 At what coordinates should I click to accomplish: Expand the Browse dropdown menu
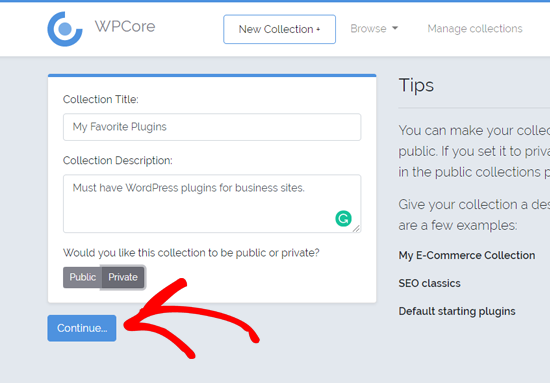click(x=374, y=28)
